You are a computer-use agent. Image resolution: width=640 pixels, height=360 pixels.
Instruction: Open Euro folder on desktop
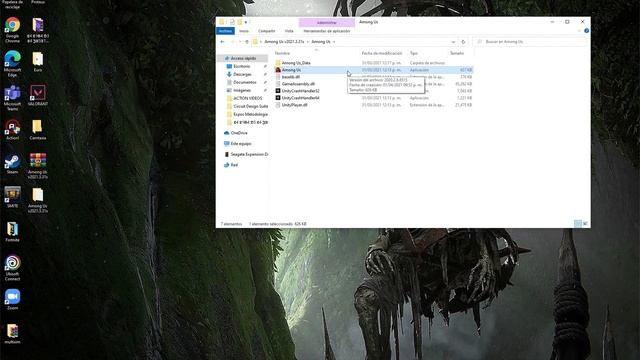pyautogui.click(x=38, y=62)
